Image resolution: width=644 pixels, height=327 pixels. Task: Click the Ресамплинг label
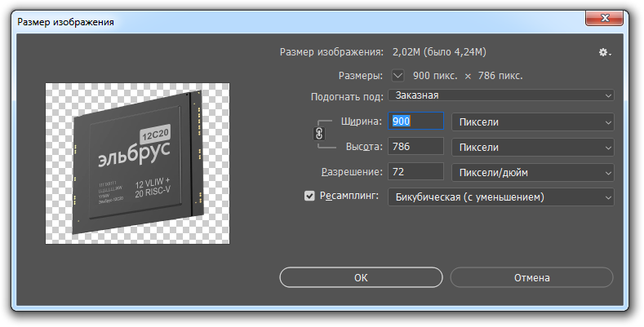coord(349,196)
